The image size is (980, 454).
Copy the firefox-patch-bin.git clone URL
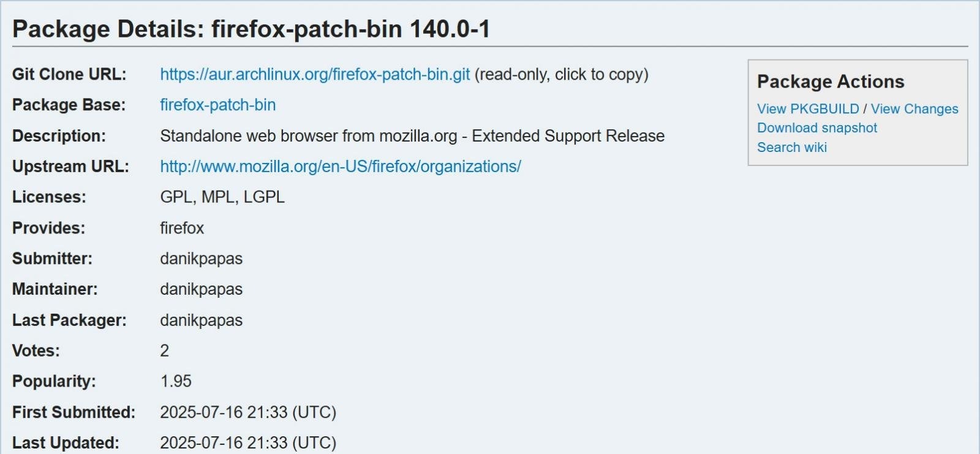(315, 75)
